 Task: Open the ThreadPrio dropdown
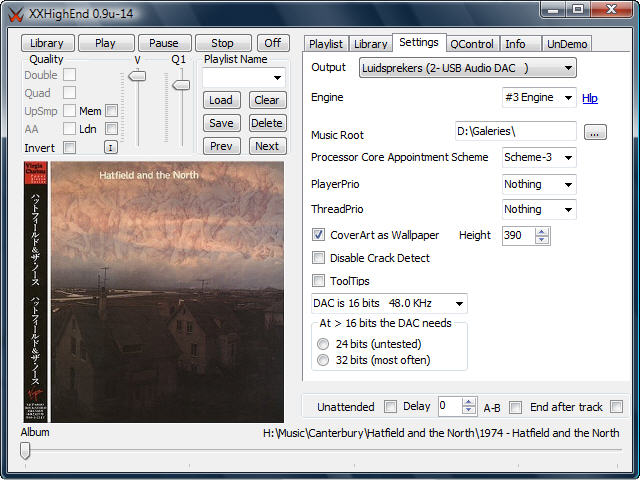point(539,209)
